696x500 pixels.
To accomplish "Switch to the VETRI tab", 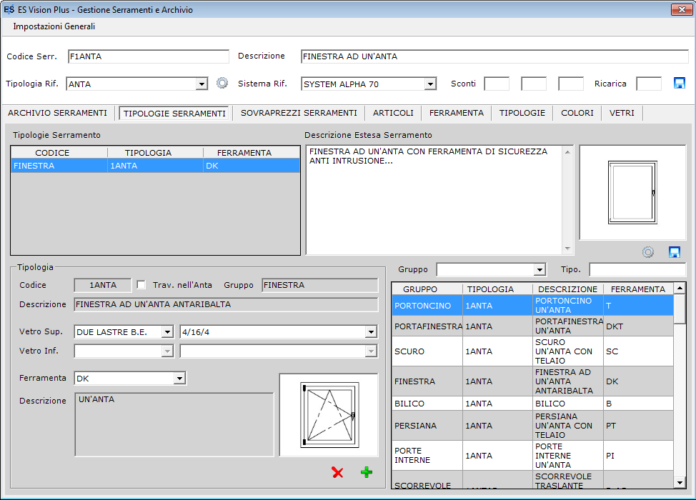I will 621,113.
